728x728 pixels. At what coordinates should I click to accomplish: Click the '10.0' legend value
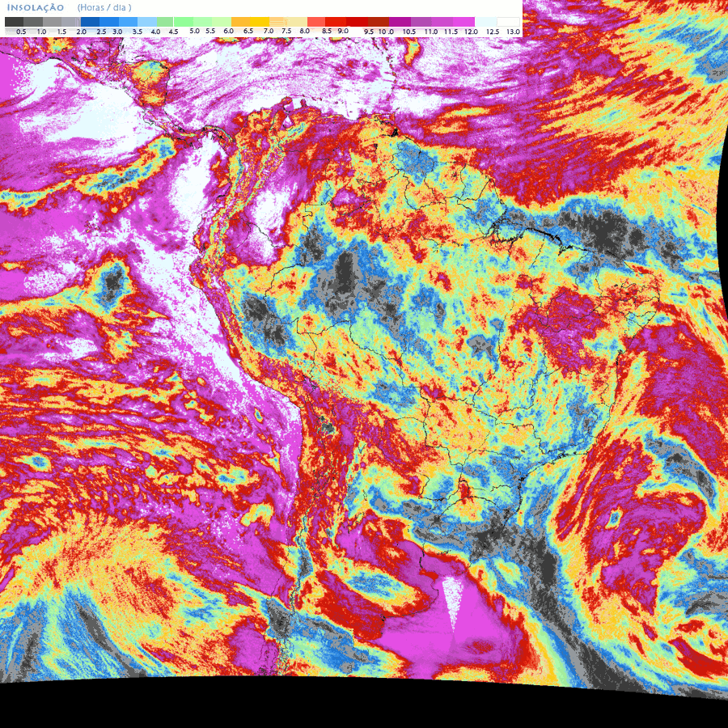pyautogui.click(x=386, y=32)
